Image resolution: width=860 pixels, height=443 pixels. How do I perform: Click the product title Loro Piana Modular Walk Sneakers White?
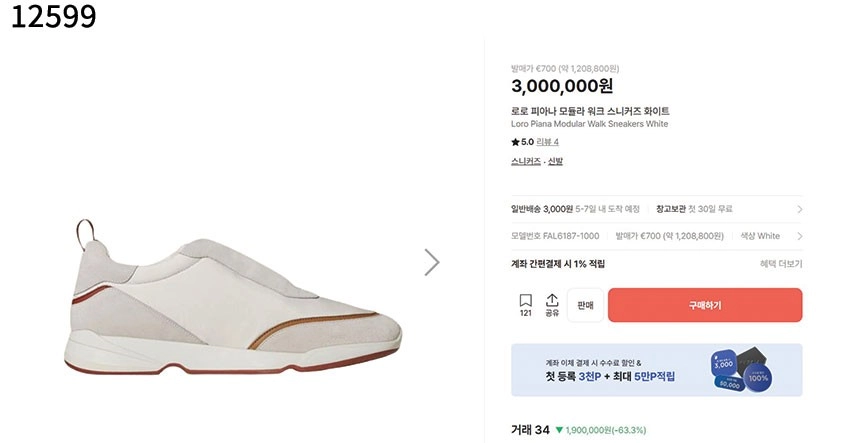tap(589, 124)
